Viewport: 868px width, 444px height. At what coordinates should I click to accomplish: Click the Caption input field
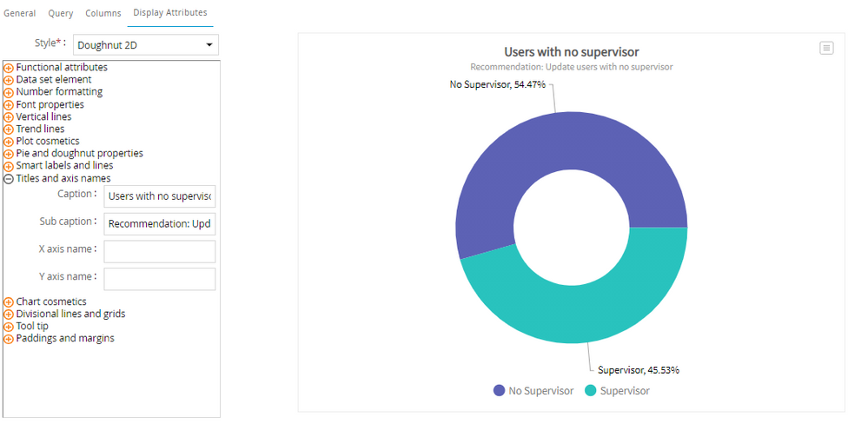159,196
